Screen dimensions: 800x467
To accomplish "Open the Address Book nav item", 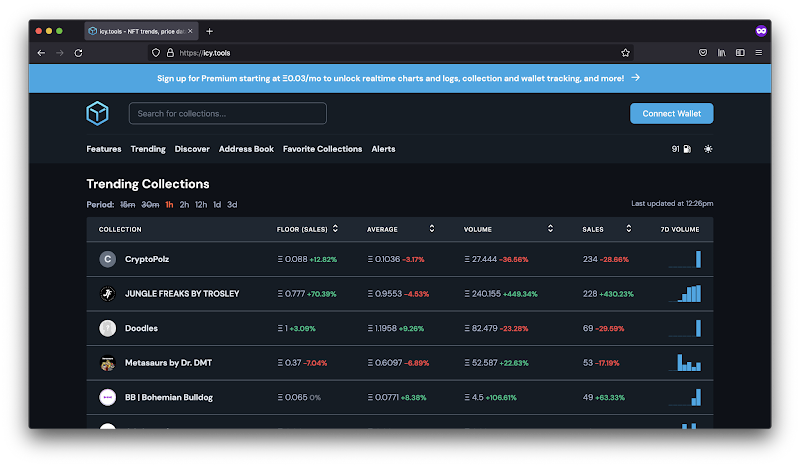I will pos(246,149).
